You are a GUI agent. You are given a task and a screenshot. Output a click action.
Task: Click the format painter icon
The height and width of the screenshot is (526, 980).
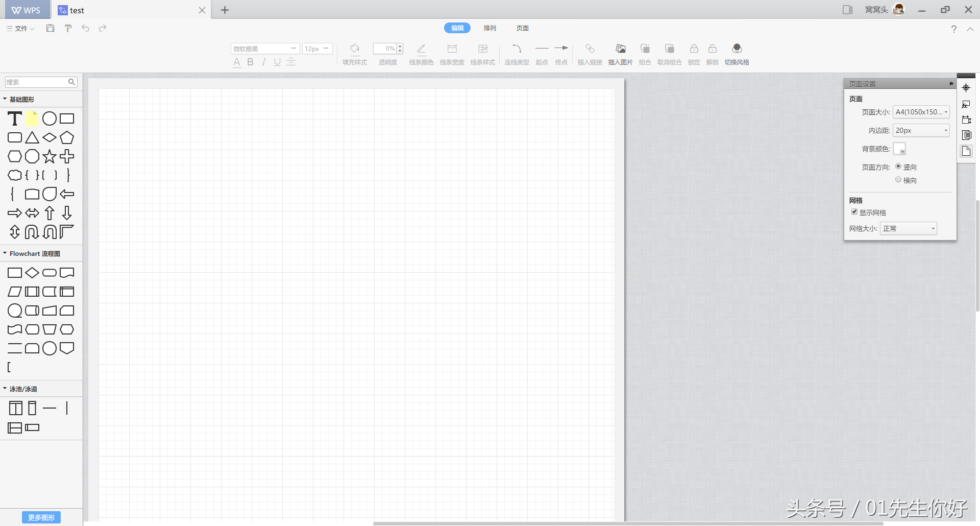click(68, 28)
